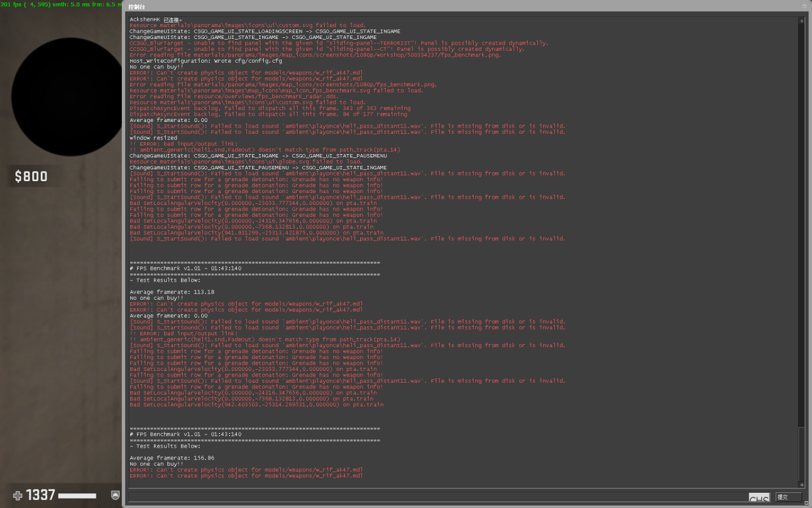Select the 'Average framerate: 156.86' line

pyautogui.click(x=172, y=458)
